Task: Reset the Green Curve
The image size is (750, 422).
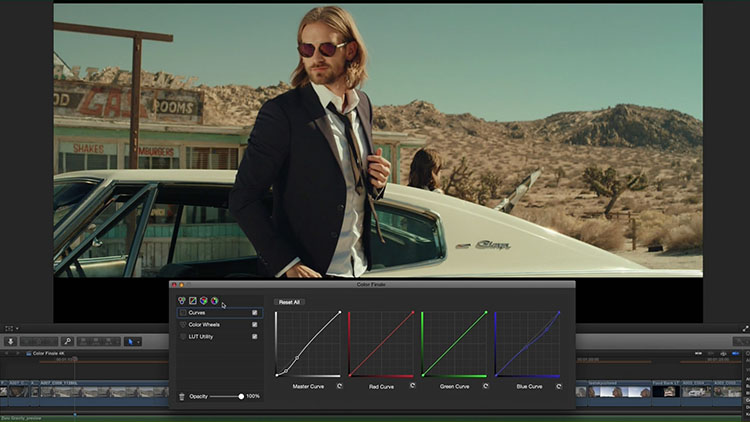Action: pos(485,386)
